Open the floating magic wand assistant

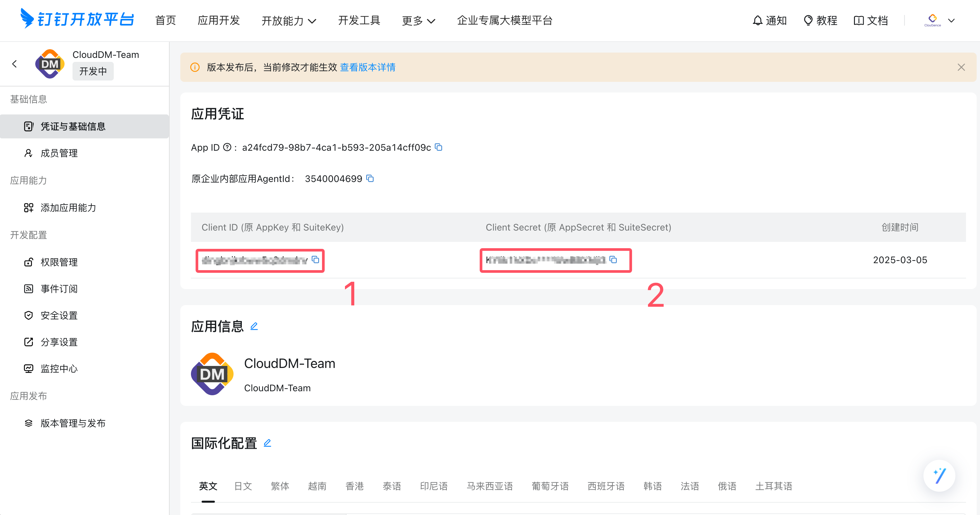[939, 475]
